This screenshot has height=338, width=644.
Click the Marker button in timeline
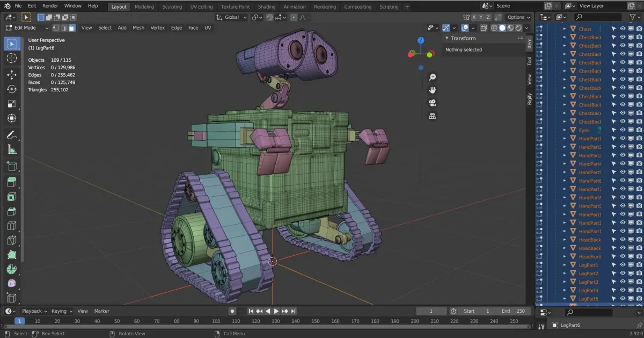point(102,311)
